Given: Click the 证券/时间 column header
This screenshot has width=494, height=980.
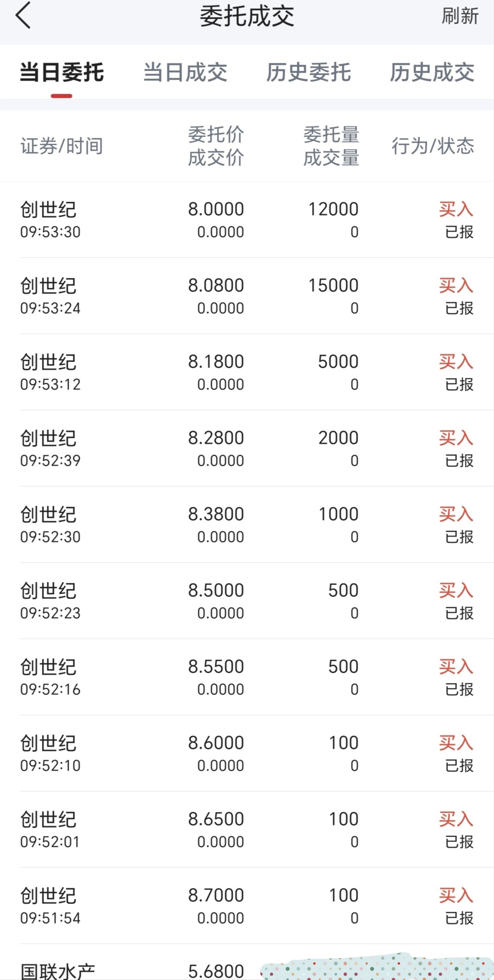Looking at the screenshot, I should [x=62, y=146].
